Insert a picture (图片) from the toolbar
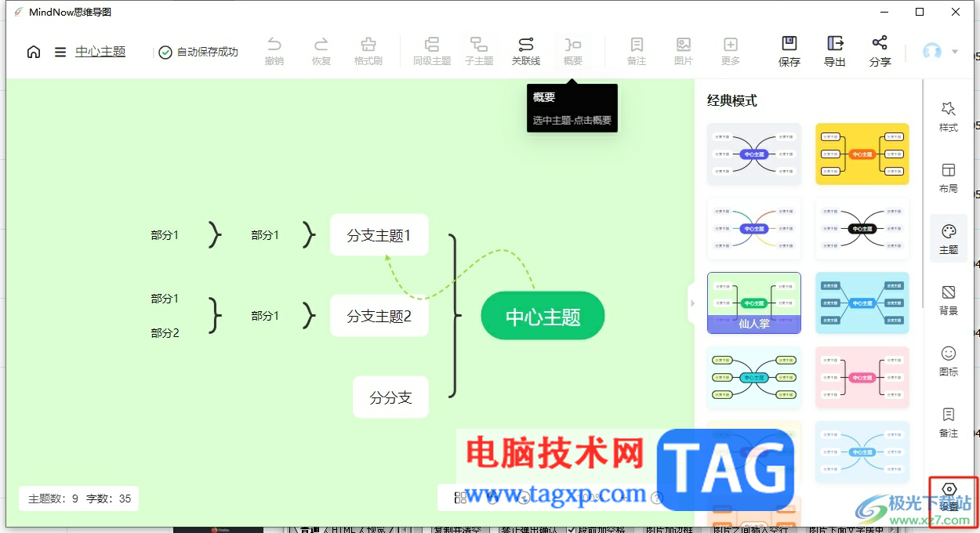Image resolution: width=980 pixels, height=533 pixels. (684, 52)
